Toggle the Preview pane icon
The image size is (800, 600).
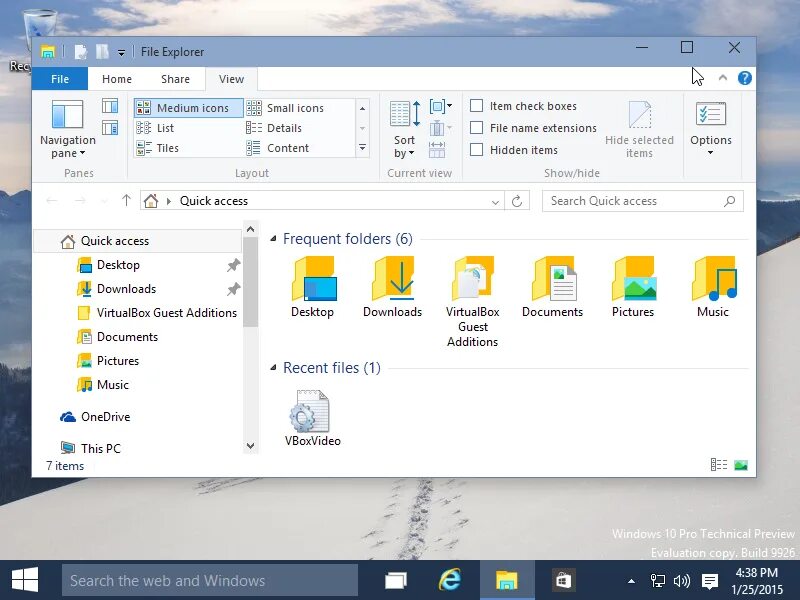pyautogui.click(x=110, y=106)
